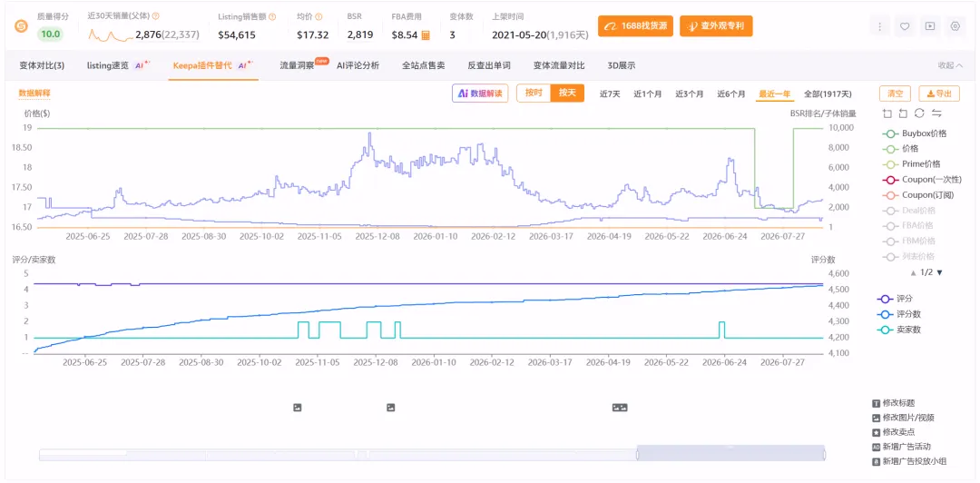The height and width of the screenshot is (483, 980).
Task: Select the 近7天 time range
Action: [610, 94]
